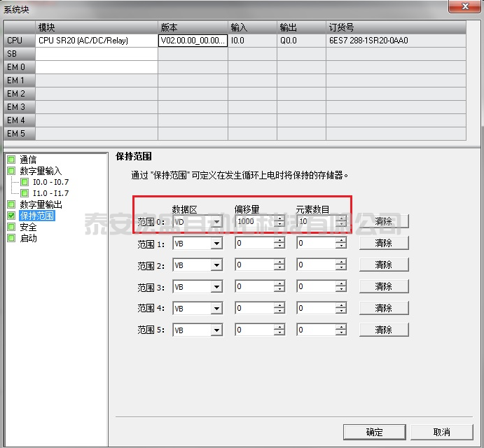Expand 范围 5 data area dropdown
Image resolution: width=484 pixels, height=448 pixels.
pyautogui.click(x=216, y=330)
